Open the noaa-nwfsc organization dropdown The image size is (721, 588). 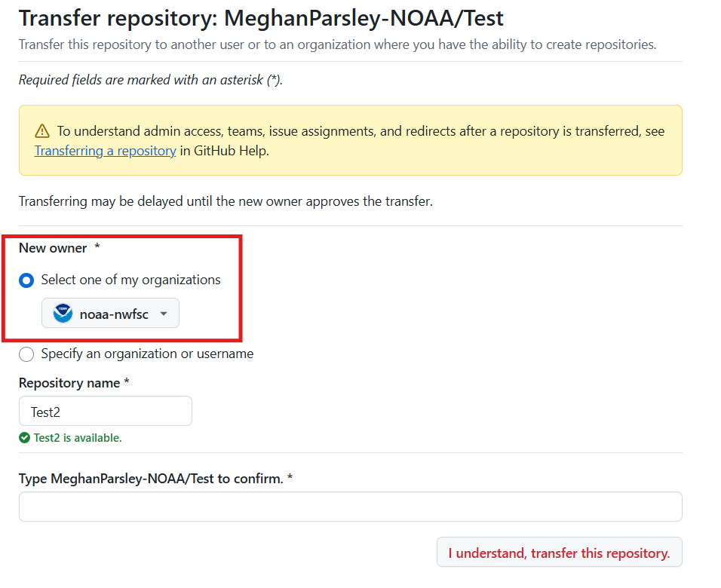pyautogui.click(x=110, y=313)
